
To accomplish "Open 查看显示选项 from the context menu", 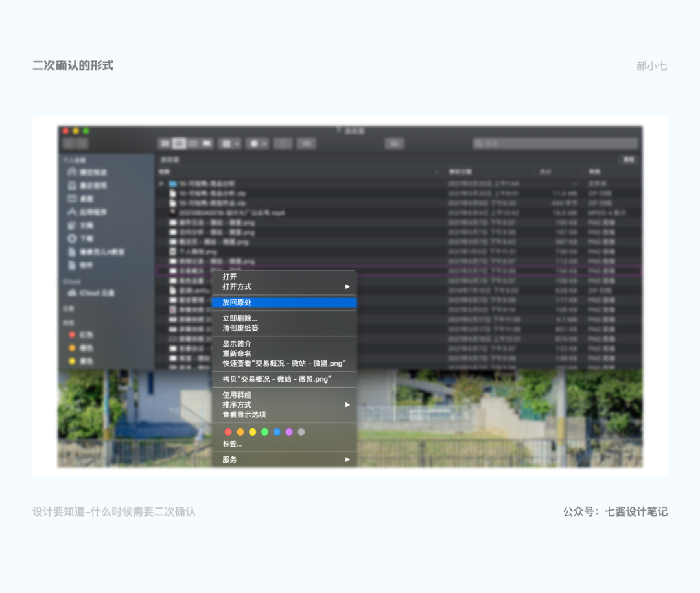I will [x=244, y=414].
